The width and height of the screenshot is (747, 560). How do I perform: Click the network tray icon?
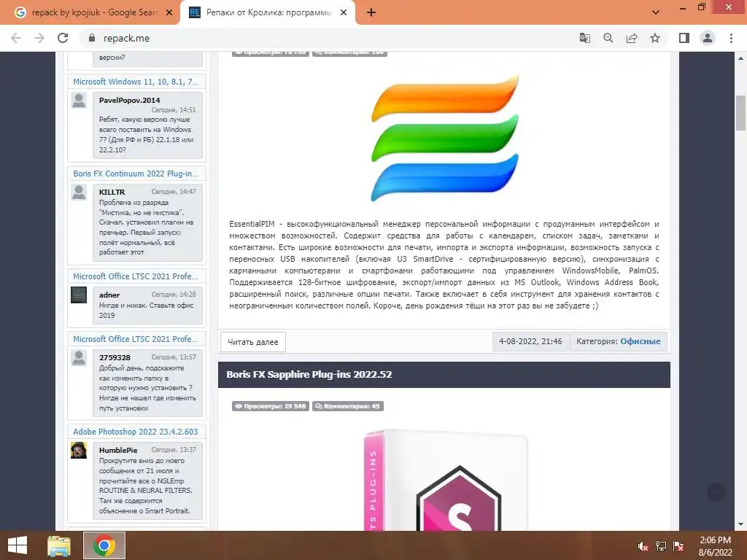pyautogui.click(x=660, y=546)
